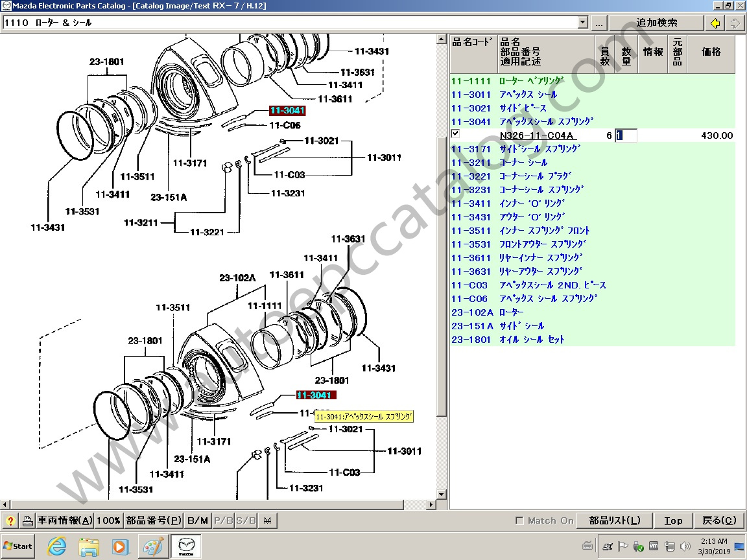
Task: Click the show desktop icon beside the clock
Action: (739, 546)
